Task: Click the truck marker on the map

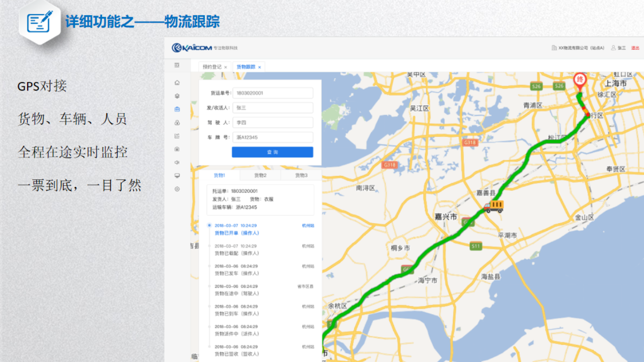Action: (494, 206)
